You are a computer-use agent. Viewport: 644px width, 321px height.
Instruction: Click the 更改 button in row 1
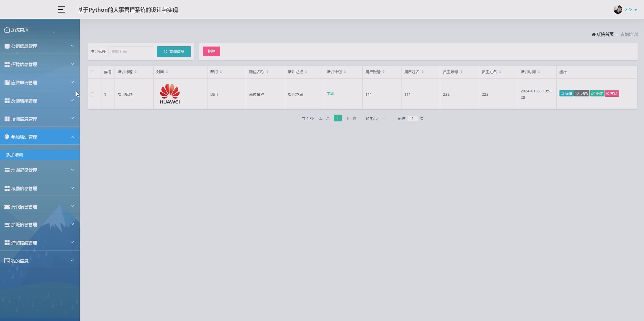pos(597,94)
